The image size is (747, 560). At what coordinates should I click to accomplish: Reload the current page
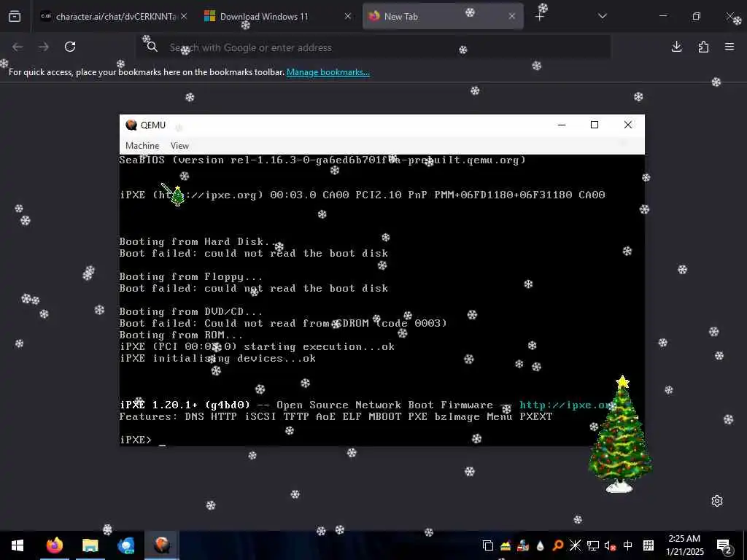70,47
